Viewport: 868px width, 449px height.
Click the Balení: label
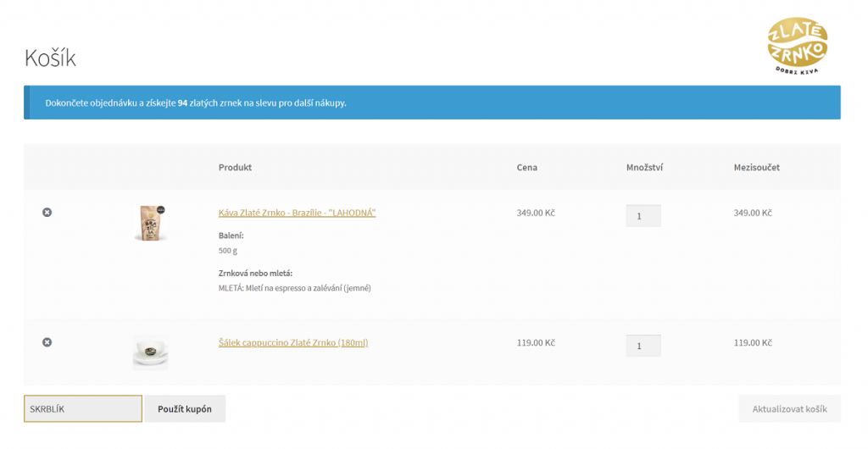[x=231, y=236]
